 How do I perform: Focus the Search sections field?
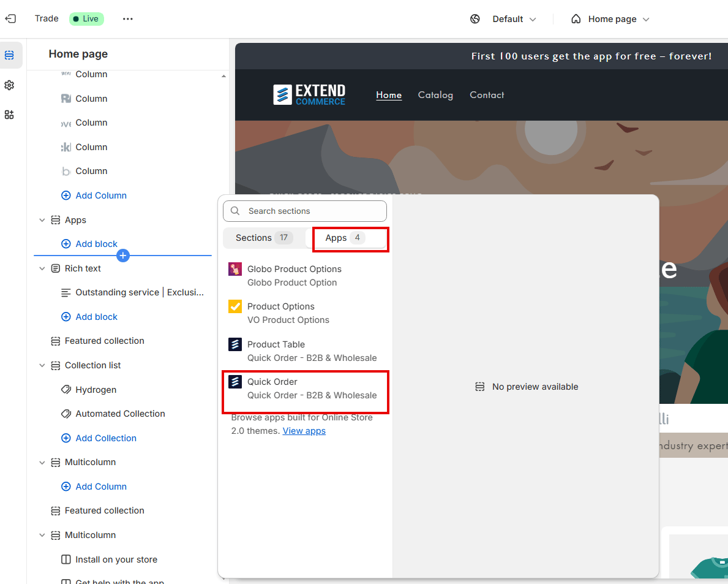pyautogui.click(x=305, y=211)
